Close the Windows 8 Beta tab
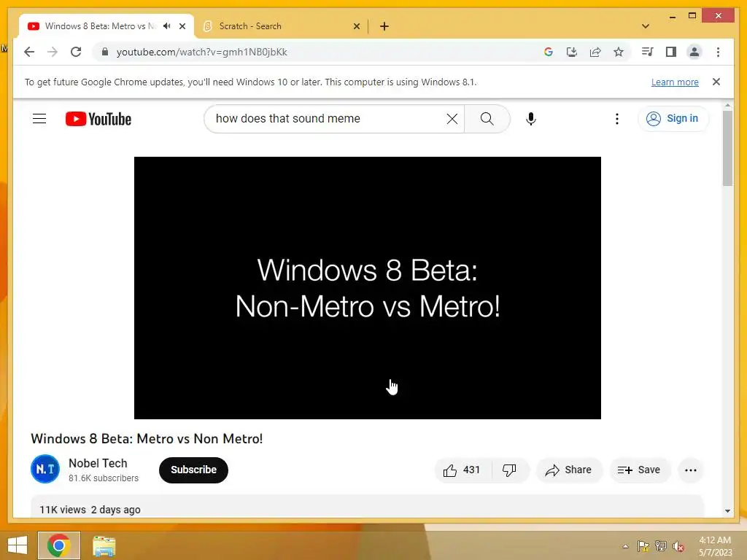747x560 pixels. 182,26
